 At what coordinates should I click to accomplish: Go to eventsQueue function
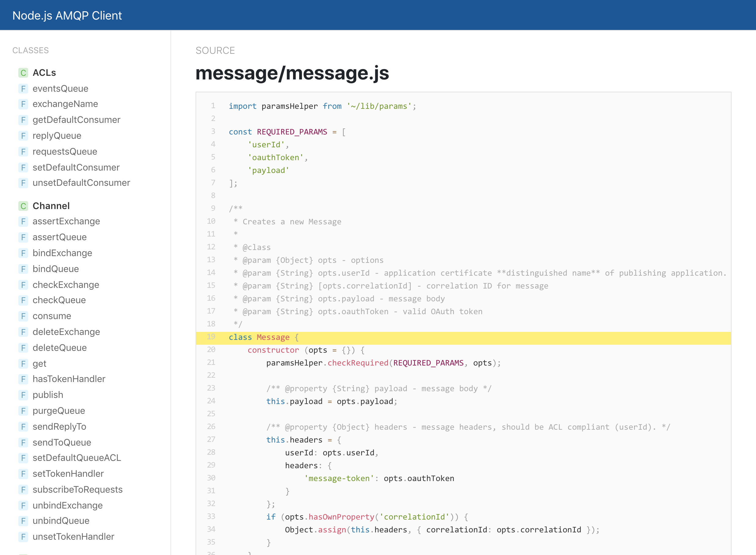tap(61, 89)
